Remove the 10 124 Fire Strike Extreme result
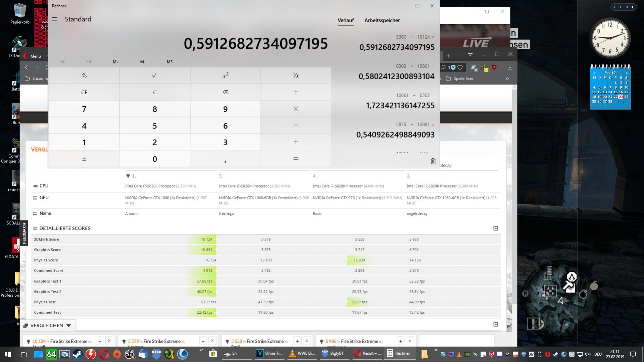The width and height of the screenshot is (644, 362). click(x=109, y=341)
